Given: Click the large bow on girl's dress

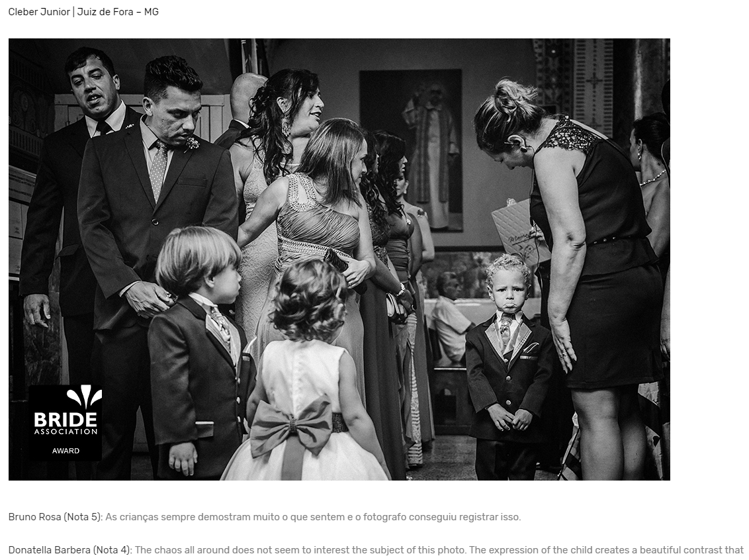Looking at the screenshot, I should [291, 425].
